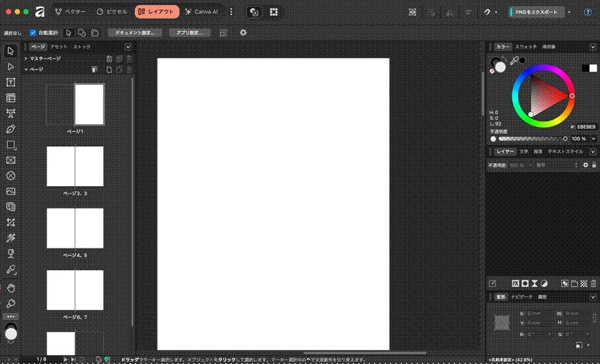Open the opacity 100 % dropdown

[x=594, y=139]
